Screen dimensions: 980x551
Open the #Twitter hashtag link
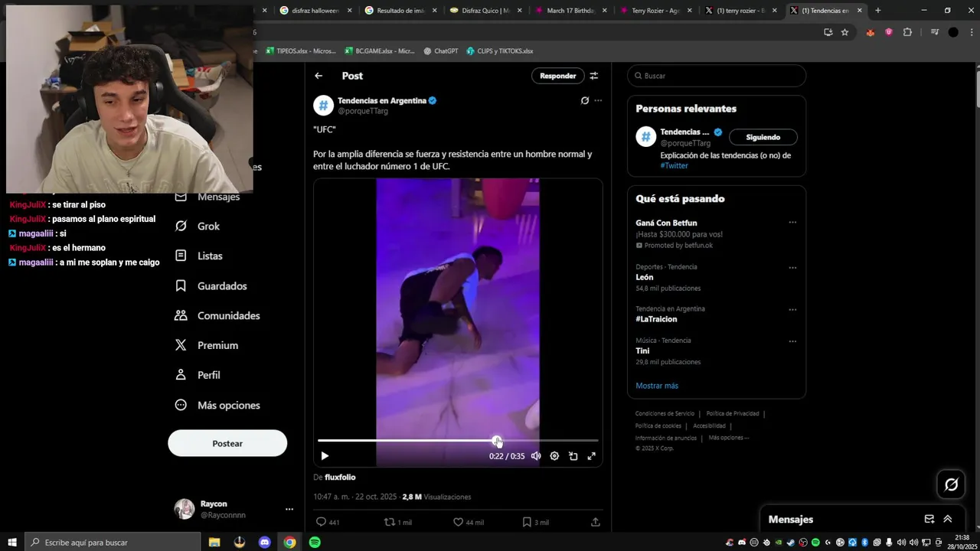[674, 165]
